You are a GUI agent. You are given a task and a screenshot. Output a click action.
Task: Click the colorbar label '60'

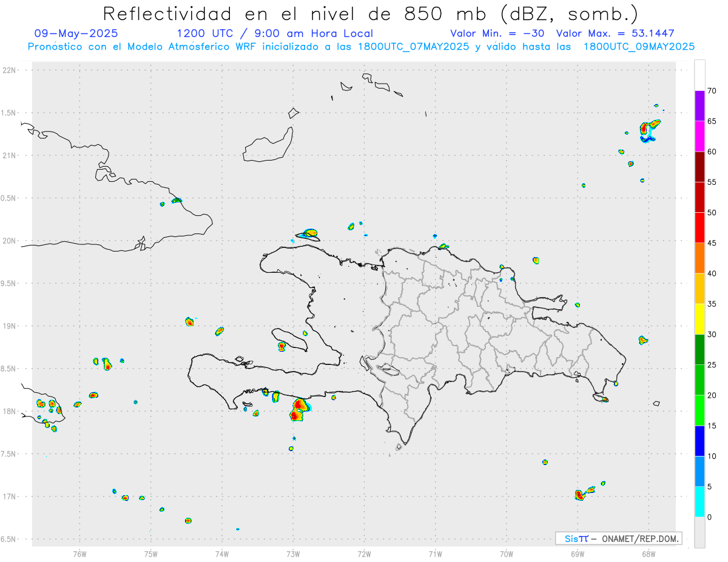pyautogui.click(x=712, y=152)
